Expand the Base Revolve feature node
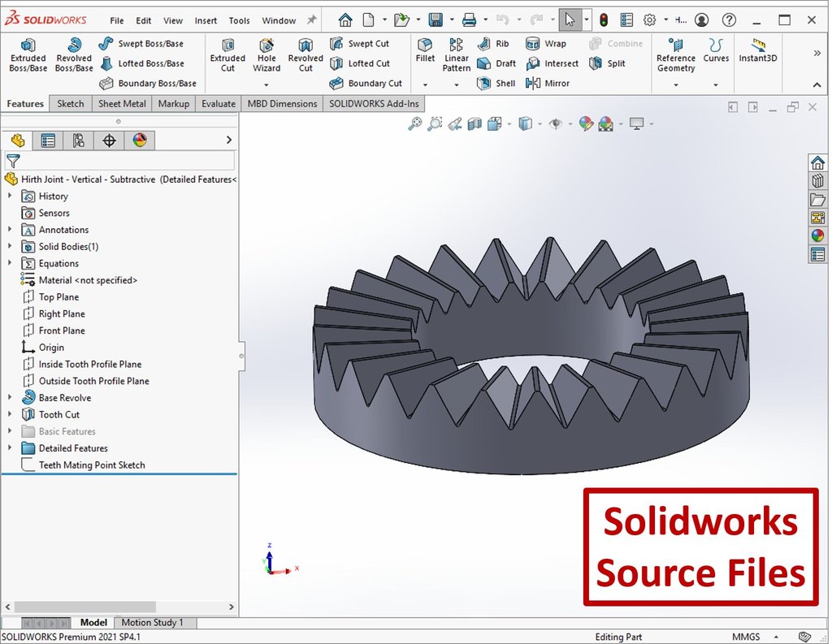The image size is (832, 644). (10, 398)
